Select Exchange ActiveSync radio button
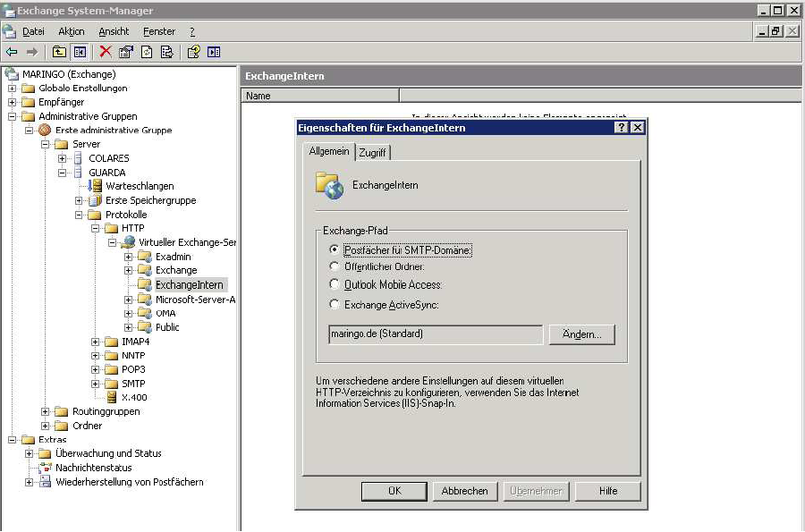 pyautogui.click(x=335, y=304)
